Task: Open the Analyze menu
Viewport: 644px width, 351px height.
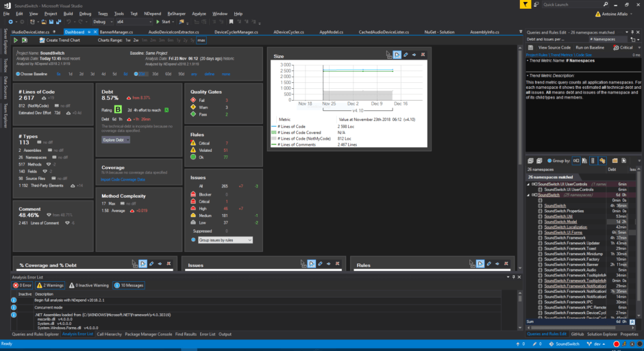Action: tap(199, 14)
